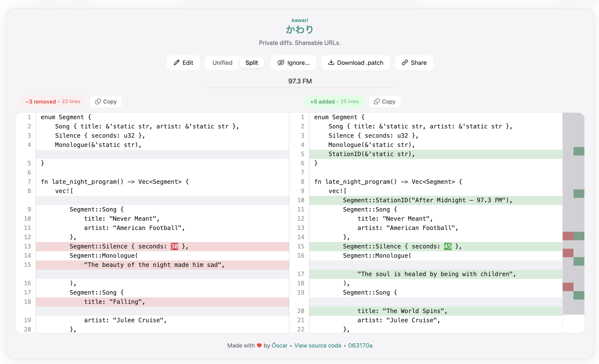
Task: Edit the 97.3 FM diff title
Action: tap(299, 81)
